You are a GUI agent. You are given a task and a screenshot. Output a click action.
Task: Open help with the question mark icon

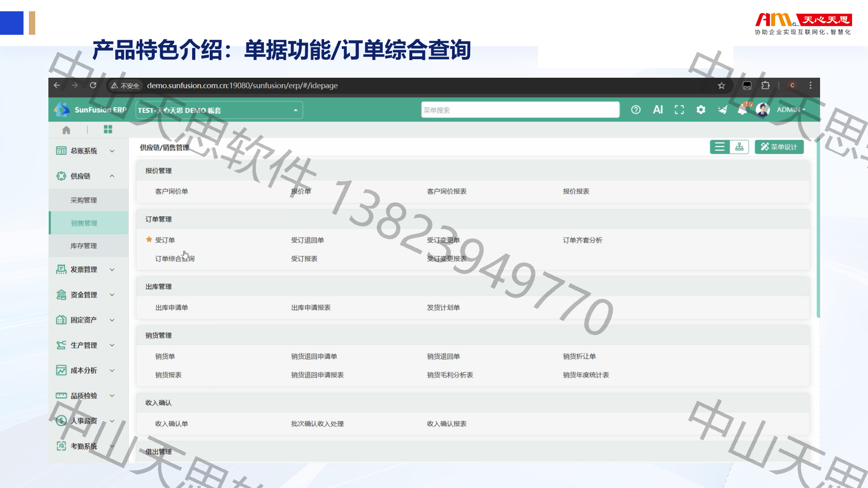pyautogui.click(x=636, y=110)
